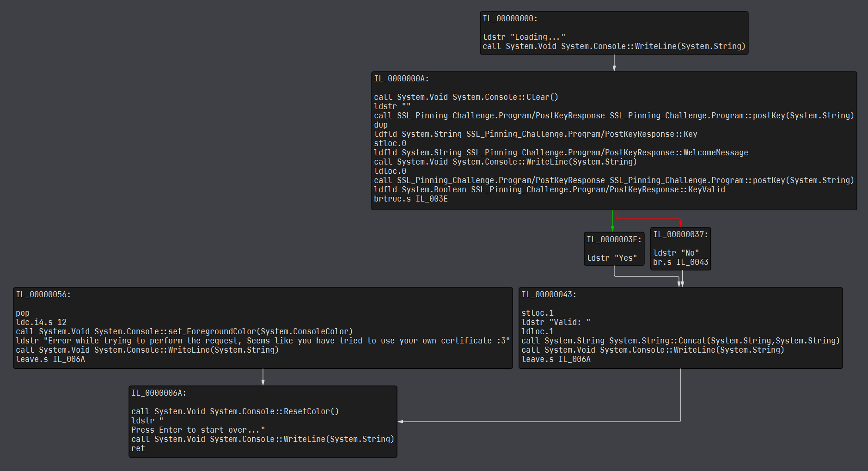Viewport: 868px width, 471px height.
Task: Select the ldc.i4.s 12 instruction
Action: point(41,322)
